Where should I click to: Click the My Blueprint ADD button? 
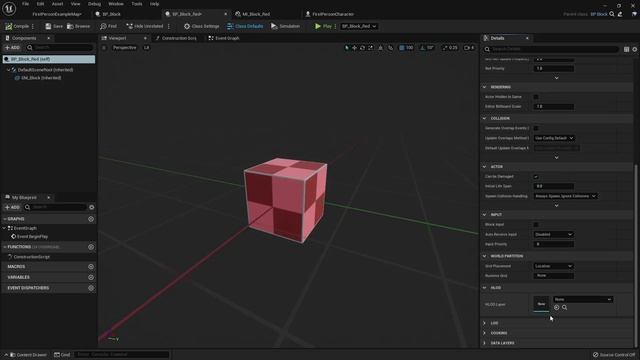coord(12,207)
